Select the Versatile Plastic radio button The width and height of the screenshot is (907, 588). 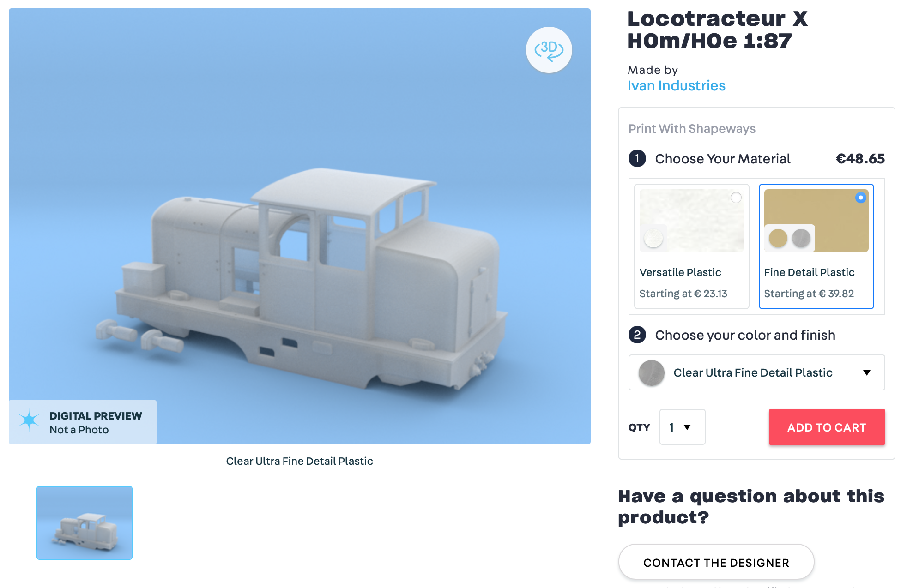pyautogui.click(x=736, y=198)
